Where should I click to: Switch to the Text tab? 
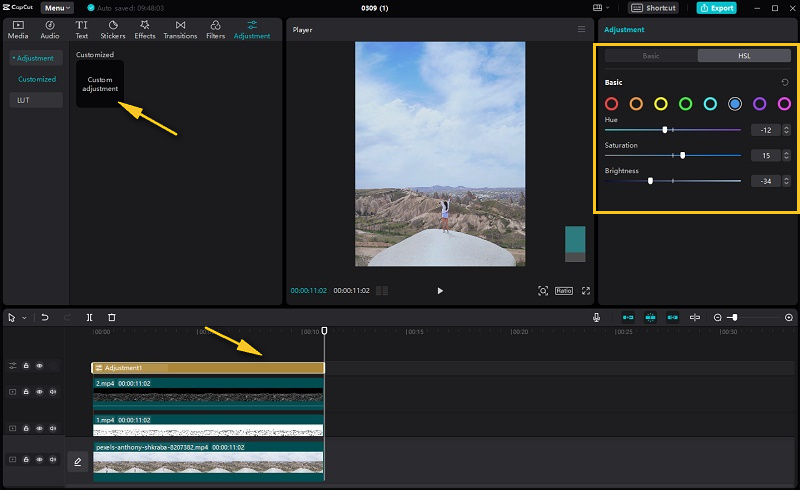[82, 30]
